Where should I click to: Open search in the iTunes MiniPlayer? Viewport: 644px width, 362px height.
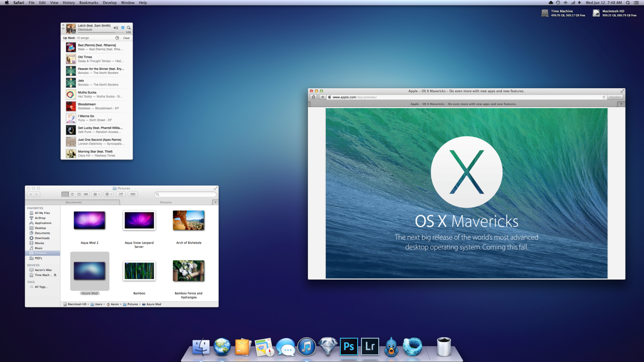(129, 28)
